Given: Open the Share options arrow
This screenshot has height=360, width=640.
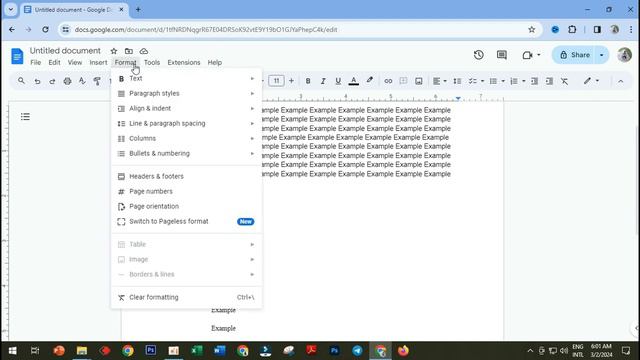Looking at the screenshot, I should tap(602, 55).
